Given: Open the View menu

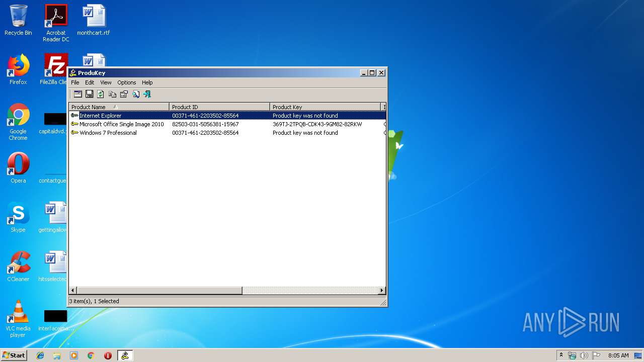Looking at the screenshot, I should tap(106, 82).
